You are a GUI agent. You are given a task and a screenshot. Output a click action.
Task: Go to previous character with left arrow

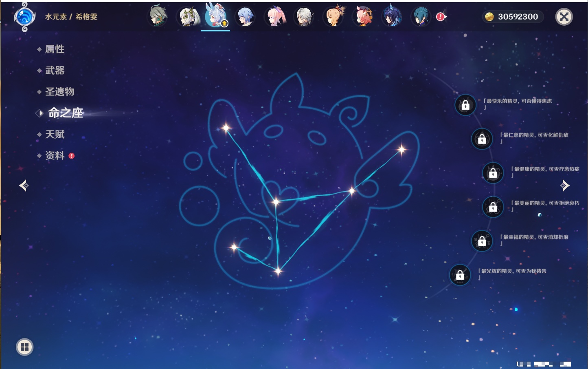pos(24,186)
